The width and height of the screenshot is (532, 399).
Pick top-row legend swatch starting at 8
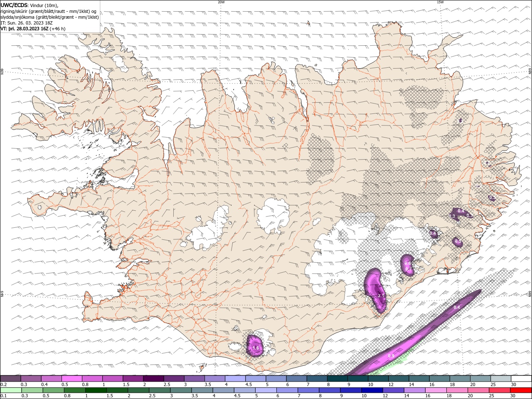tap(337, 378)
